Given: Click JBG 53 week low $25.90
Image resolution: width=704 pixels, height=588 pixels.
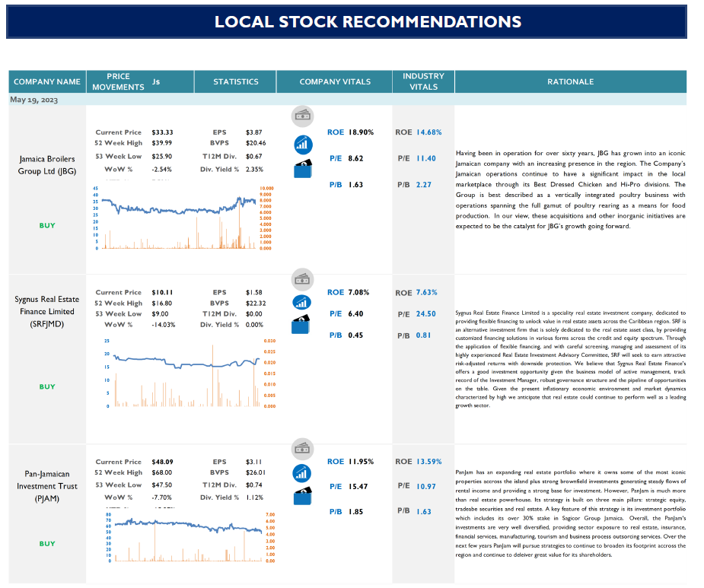Looking at the screenshot, I should 161,156.
